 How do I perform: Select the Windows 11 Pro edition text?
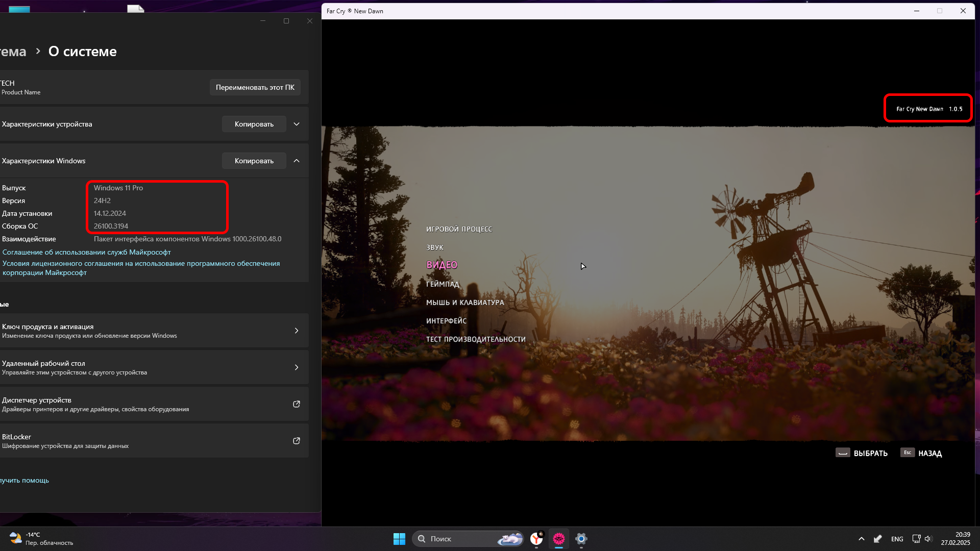click(x=118, y=188)
